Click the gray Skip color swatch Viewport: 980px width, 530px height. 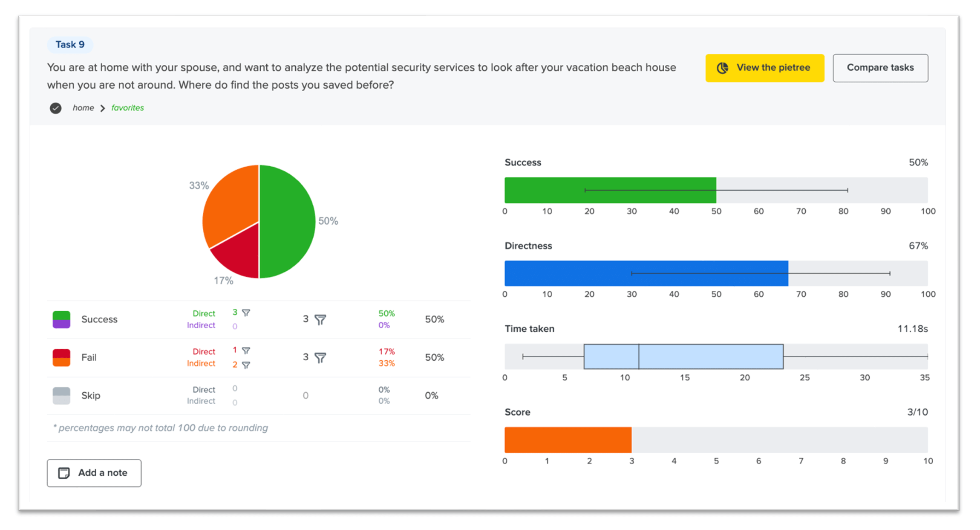coord(61,395)
